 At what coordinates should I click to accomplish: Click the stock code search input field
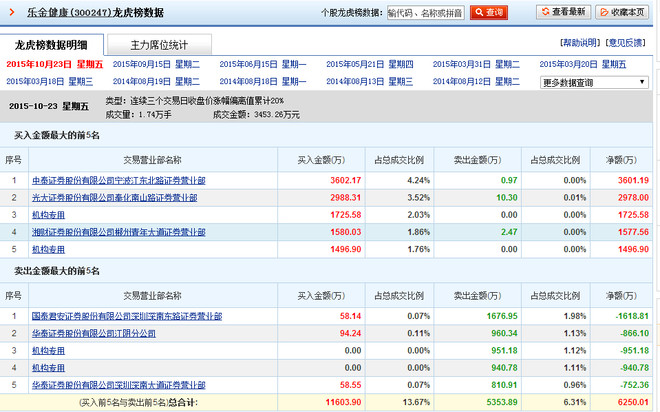(427, 12)
